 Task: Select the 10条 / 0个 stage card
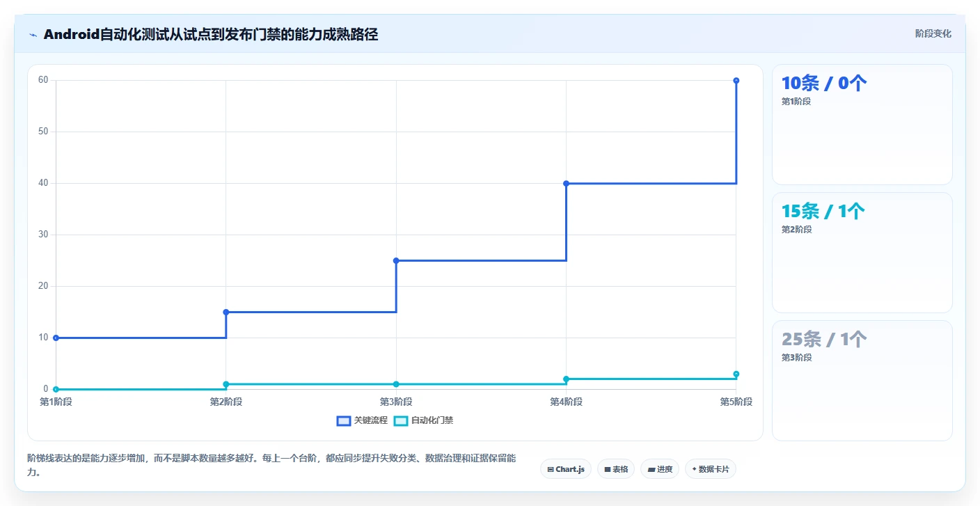coord(862,125)
